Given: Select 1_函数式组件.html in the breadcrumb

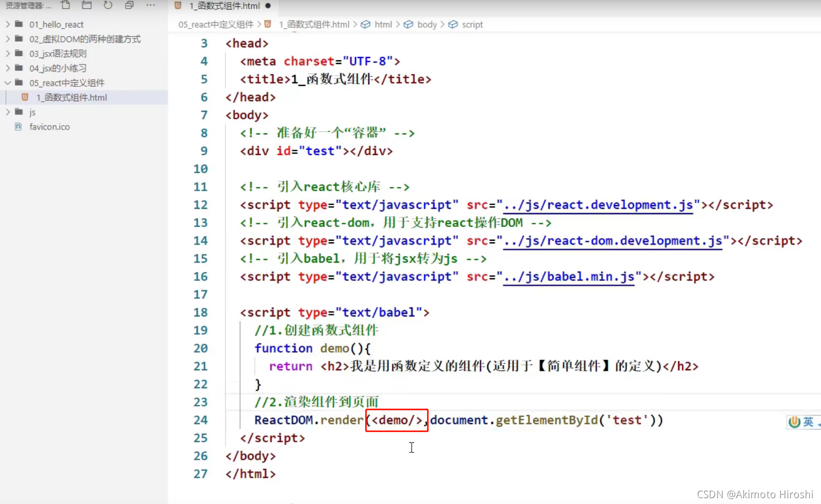Looking at the screenshot, I should [314, 25].
